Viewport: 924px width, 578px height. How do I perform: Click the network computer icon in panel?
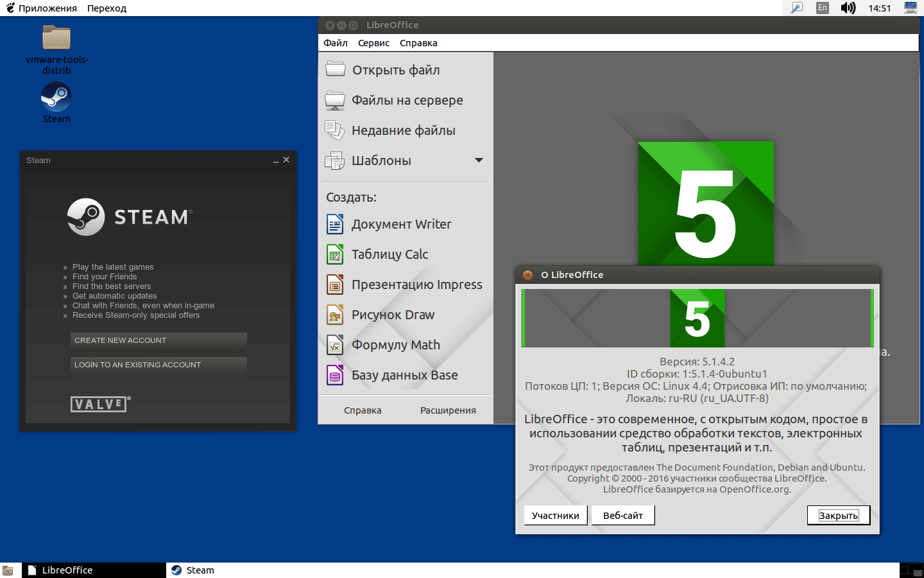[911, 8]
